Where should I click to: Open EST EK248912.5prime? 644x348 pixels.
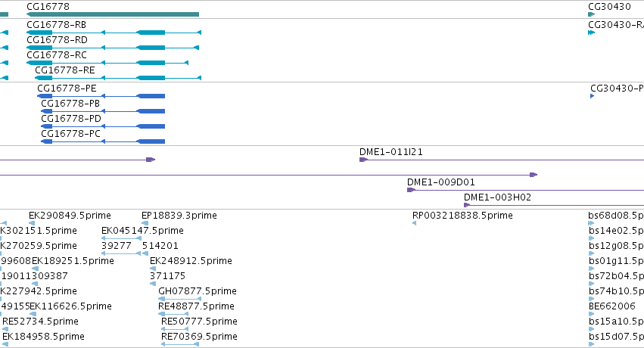click(191, 261)
